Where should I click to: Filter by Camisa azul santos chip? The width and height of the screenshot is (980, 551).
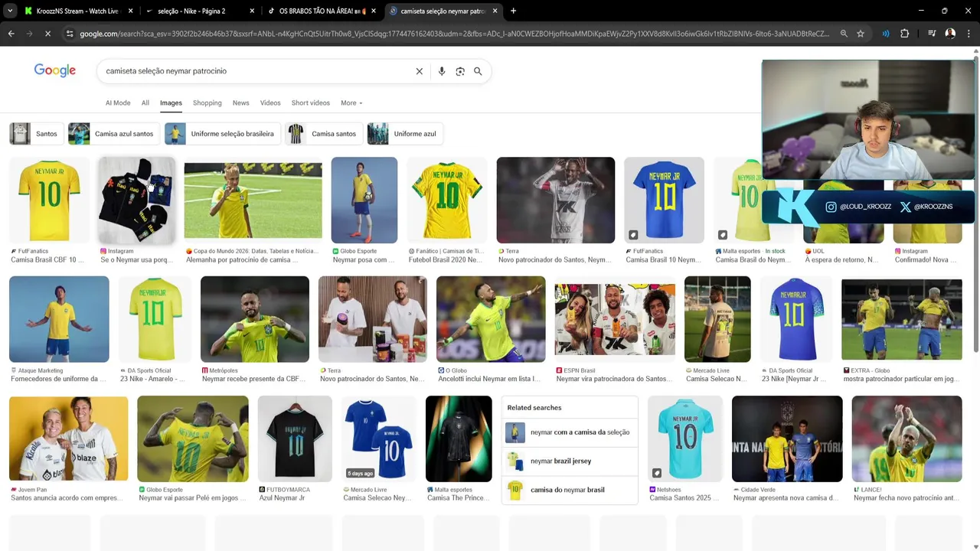pos(113,134)
